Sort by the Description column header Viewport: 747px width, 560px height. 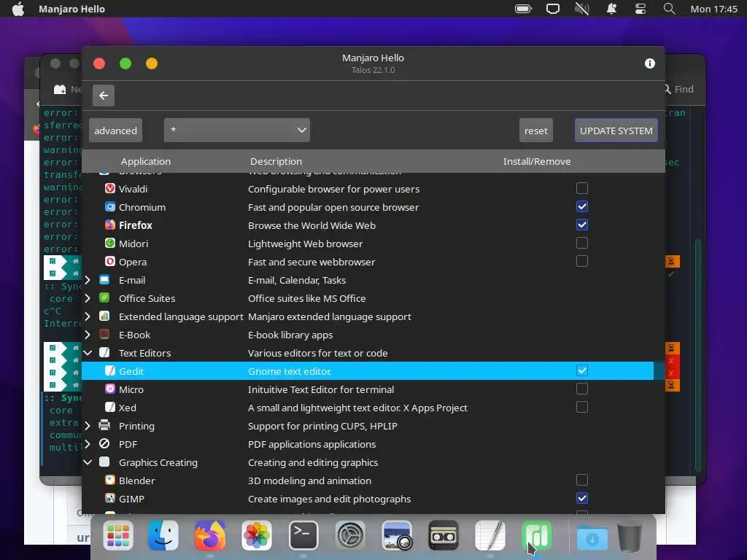point(276,161)
